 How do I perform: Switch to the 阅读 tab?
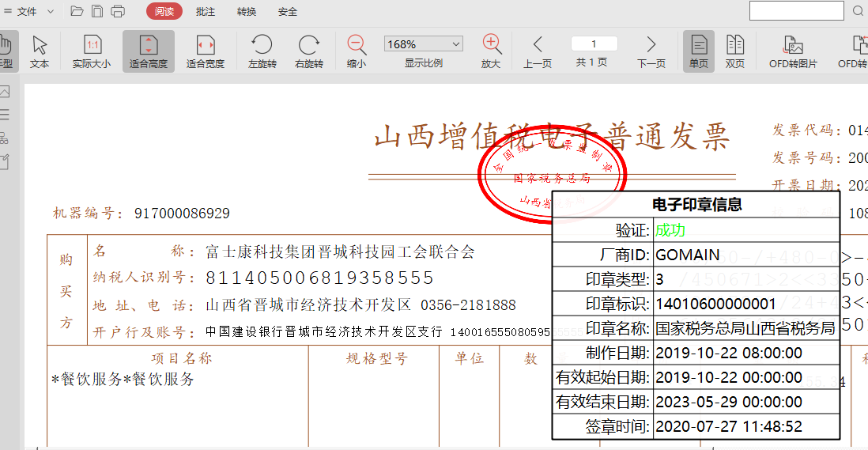point(164,11)
